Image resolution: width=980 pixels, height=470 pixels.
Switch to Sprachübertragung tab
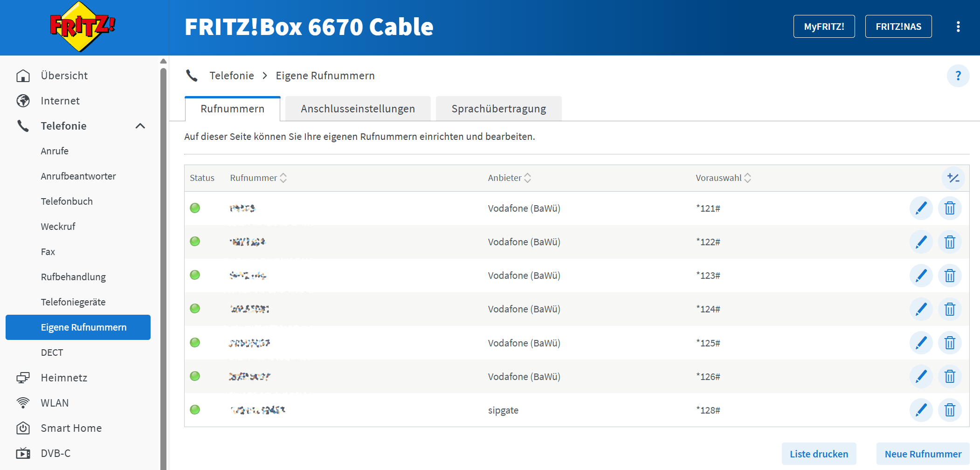tap(498, 109)
